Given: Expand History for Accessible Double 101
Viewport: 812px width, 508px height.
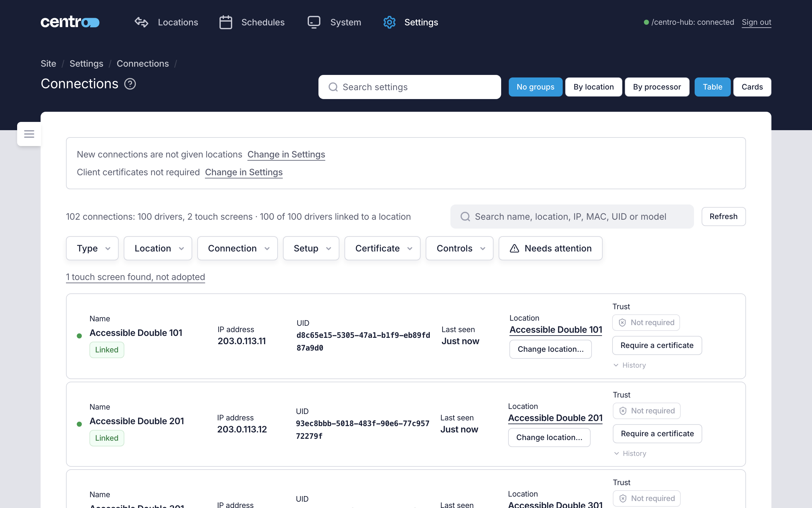Looking at the screenshot, I should pyautogui.click(x=630, y=365).
